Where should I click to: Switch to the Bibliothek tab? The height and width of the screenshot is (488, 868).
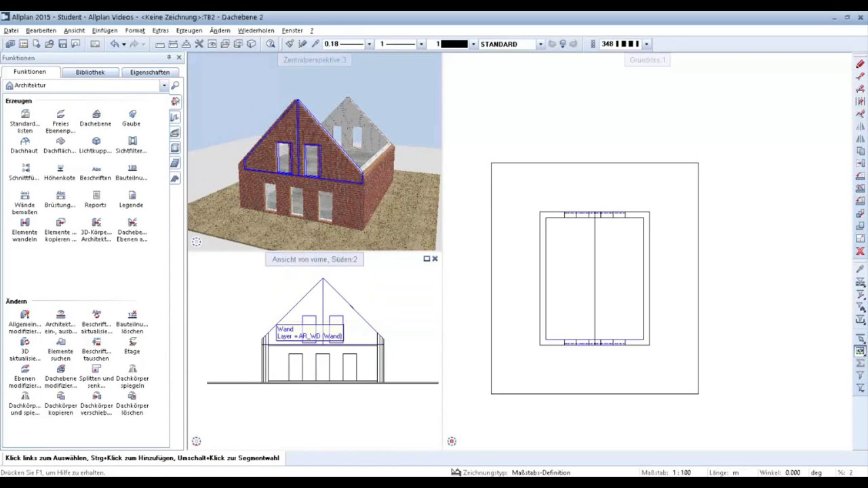point(90,72)
